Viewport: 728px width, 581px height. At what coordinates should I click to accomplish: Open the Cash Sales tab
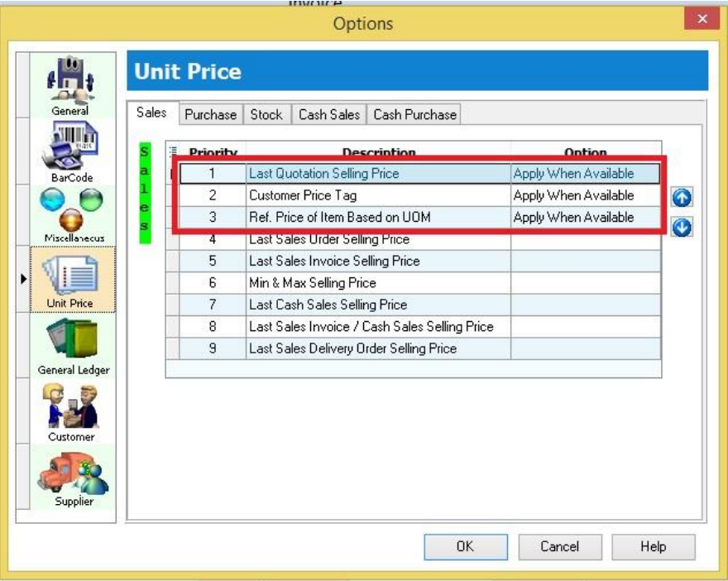tap(328, 115)
